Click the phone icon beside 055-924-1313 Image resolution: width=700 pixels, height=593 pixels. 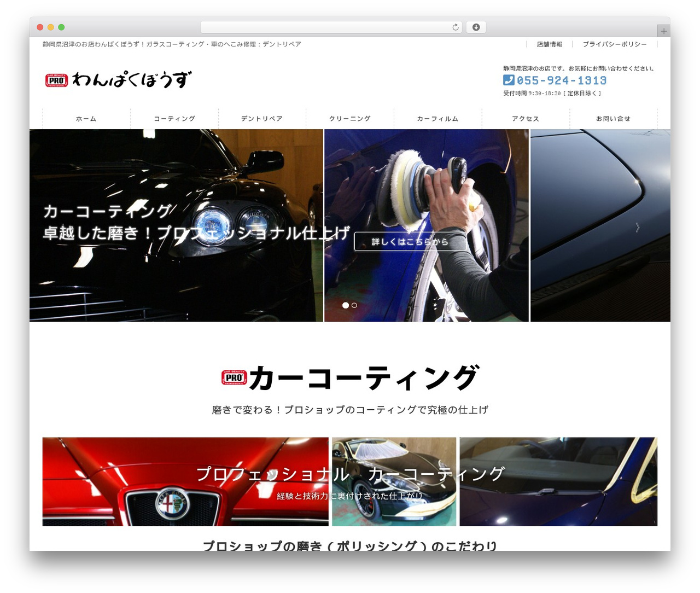point(509,80)
